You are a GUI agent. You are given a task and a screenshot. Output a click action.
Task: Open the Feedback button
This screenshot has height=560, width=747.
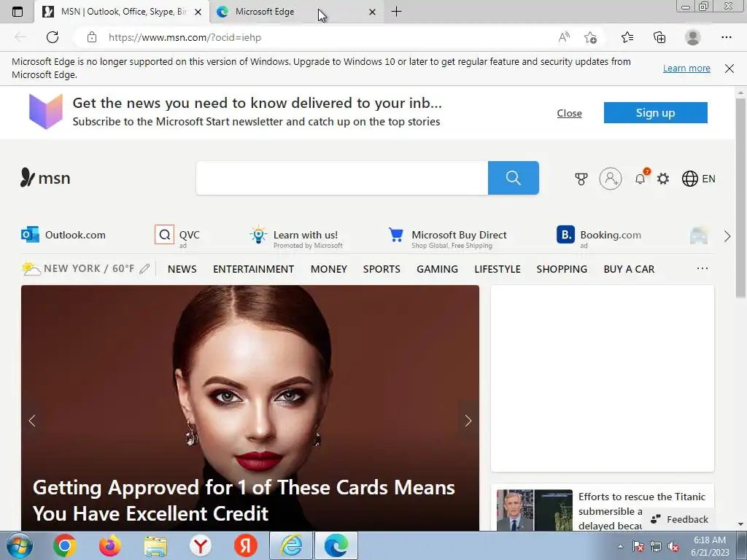tap(680, 519)
